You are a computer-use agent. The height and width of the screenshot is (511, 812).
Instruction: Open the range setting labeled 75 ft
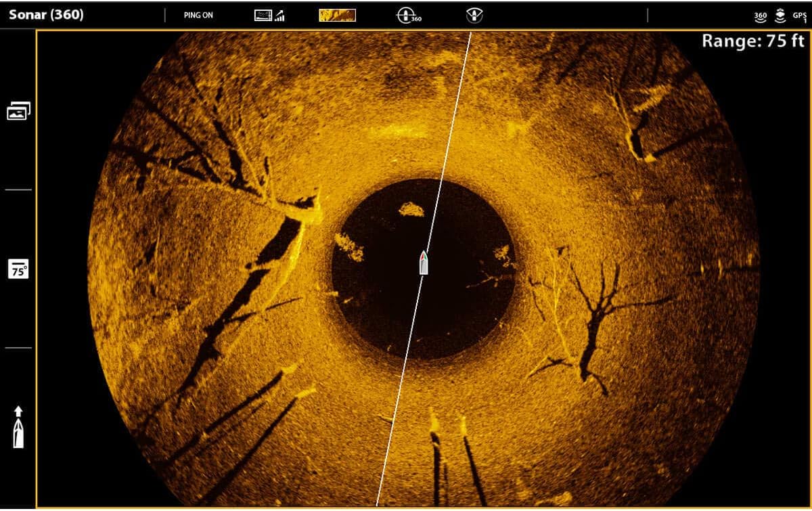click(x=752, y=41)
